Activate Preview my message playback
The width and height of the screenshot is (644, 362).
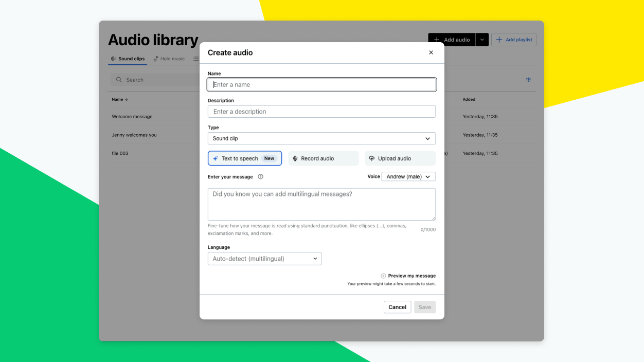coord(408,276)
